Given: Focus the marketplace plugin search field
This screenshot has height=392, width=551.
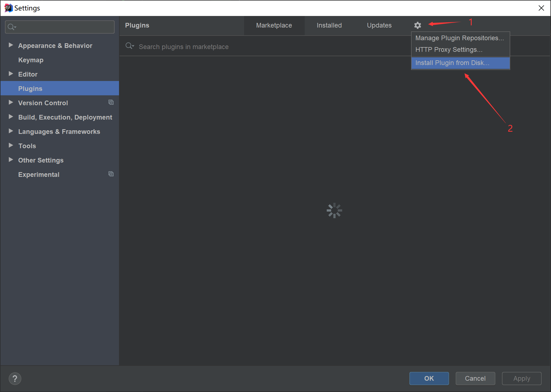Looking at the screenshot, I should [x=248, y=47].
